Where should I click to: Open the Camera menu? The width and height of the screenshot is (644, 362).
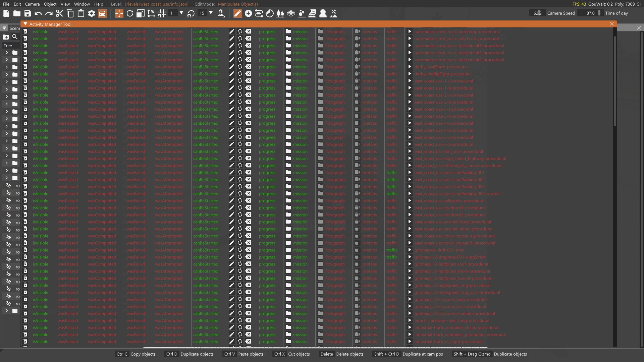click(32, 4)
